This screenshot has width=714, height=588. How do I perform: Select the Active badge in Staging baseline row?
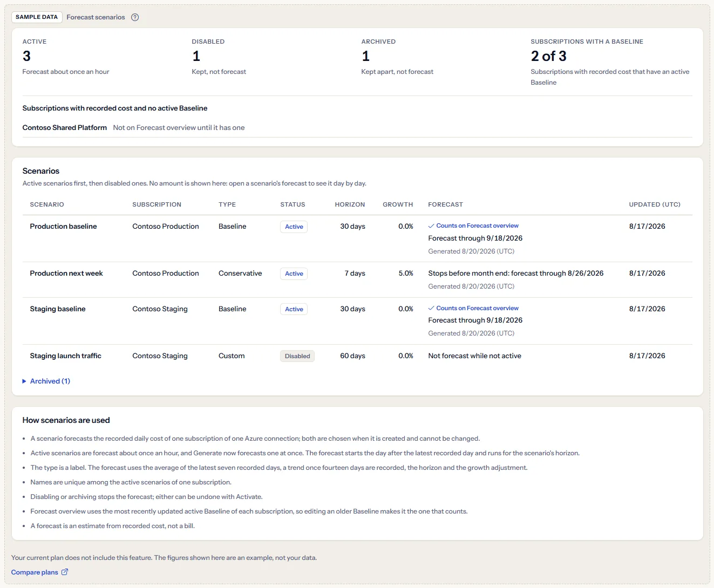[x=294, y=310]
